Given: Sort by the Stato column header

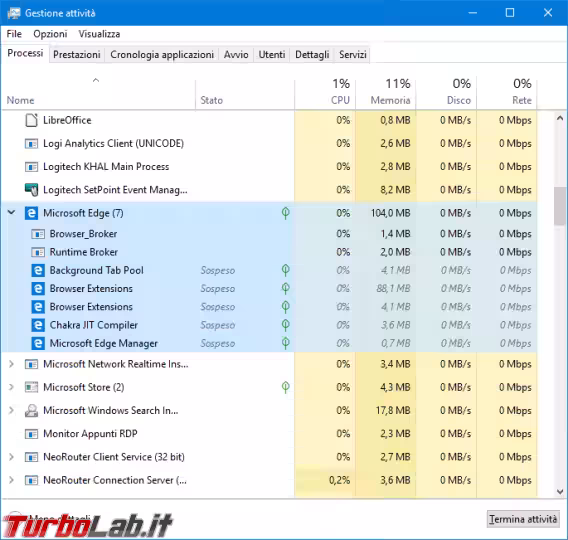Looking at the screenshot, I should coord(245,93).
